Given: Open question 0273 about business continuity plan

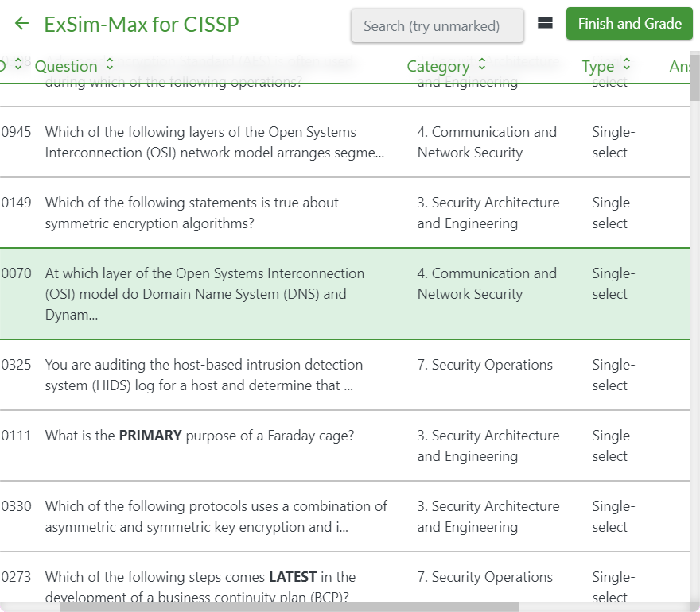Looking at the screenshot, I should click(200, 587).
